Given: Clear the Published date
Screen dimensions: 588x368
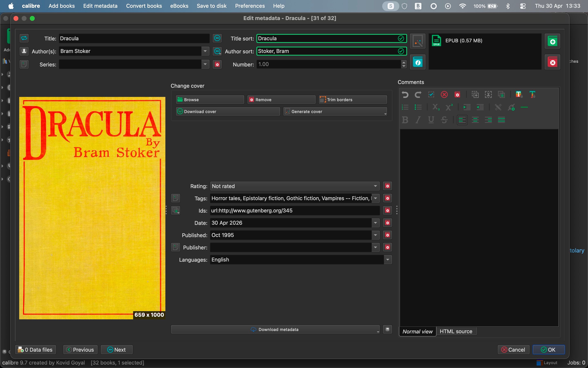Looking at the screenshot, I should [x=388, y=235].
